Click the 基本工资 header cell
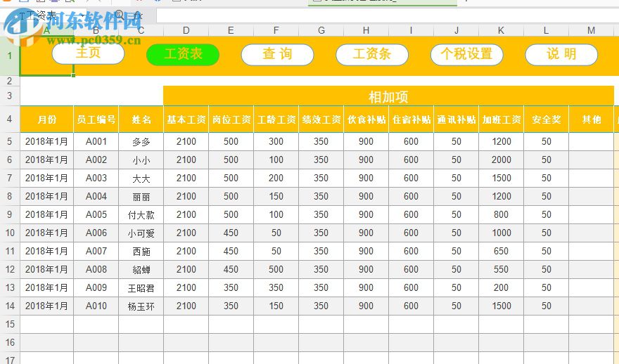The image size is (619, 364). (186, 119)
